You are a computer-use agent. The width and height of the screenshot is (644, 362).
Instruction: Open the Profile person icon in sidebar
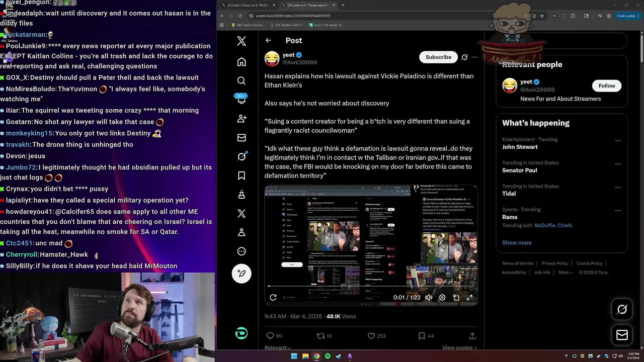242,232
